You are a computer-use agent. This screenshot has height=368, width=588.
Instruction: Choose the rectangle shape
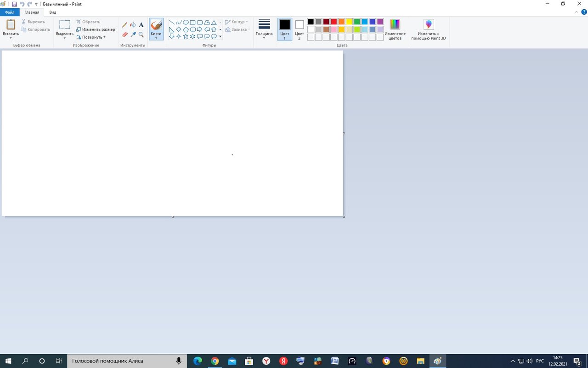192,22
